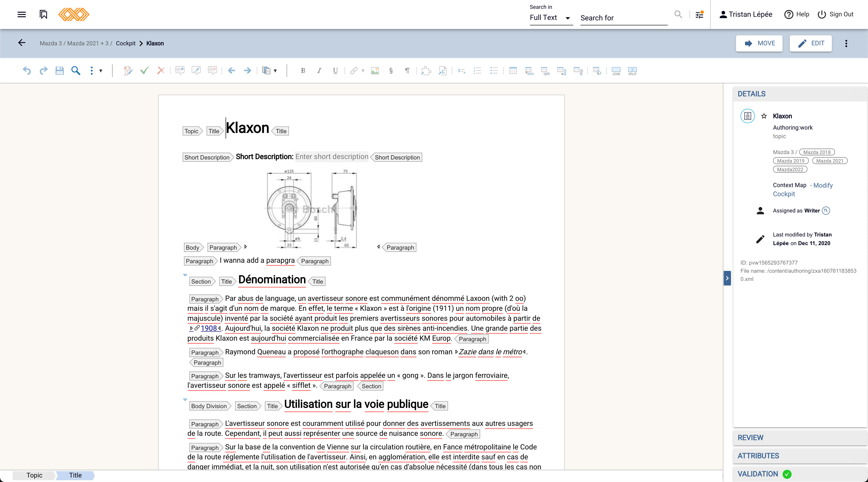
Task: Open Help
Action: point(797,14)
